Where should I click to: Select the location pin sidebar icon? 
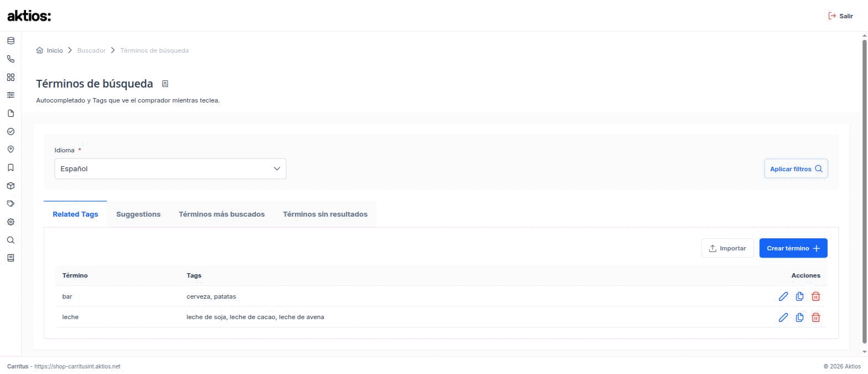coord(11,150)
